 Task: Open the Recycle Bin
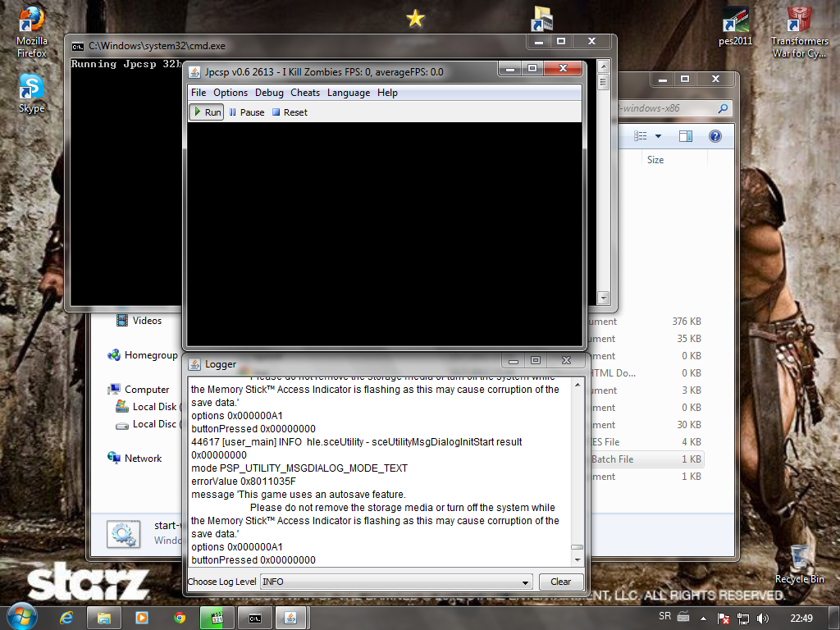799,563
